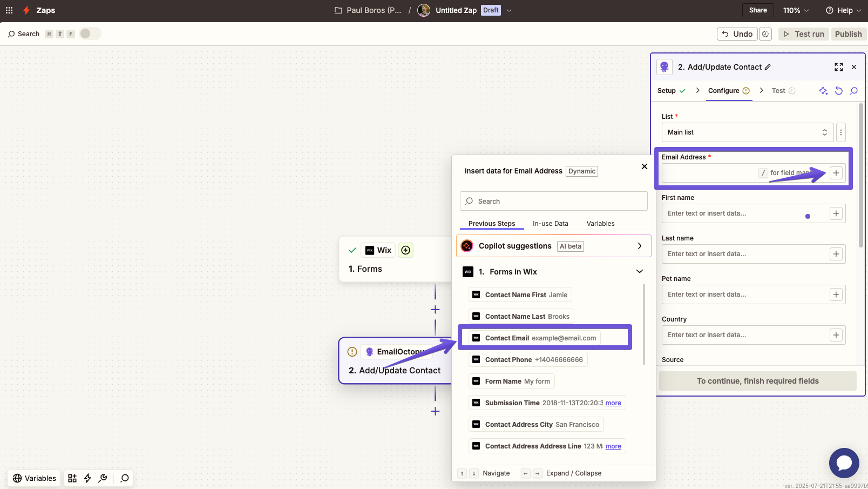Click the Test run button
The height and width of the screenshot is (489, 868).
point(804,34)
